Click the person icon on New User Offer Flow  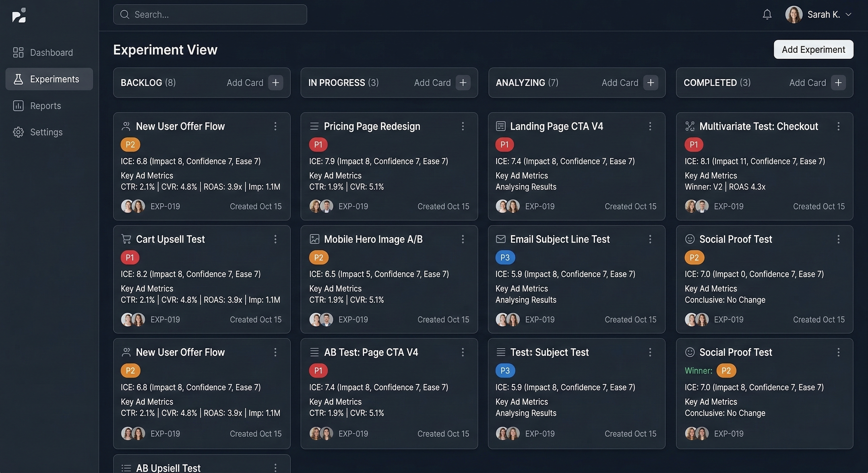126,126
